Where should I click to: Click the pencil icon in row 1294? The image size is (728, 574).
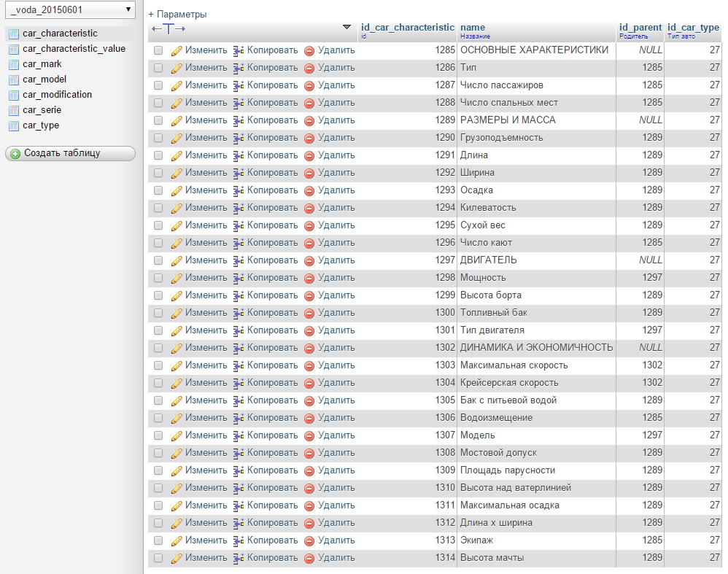tap(177, 208)
